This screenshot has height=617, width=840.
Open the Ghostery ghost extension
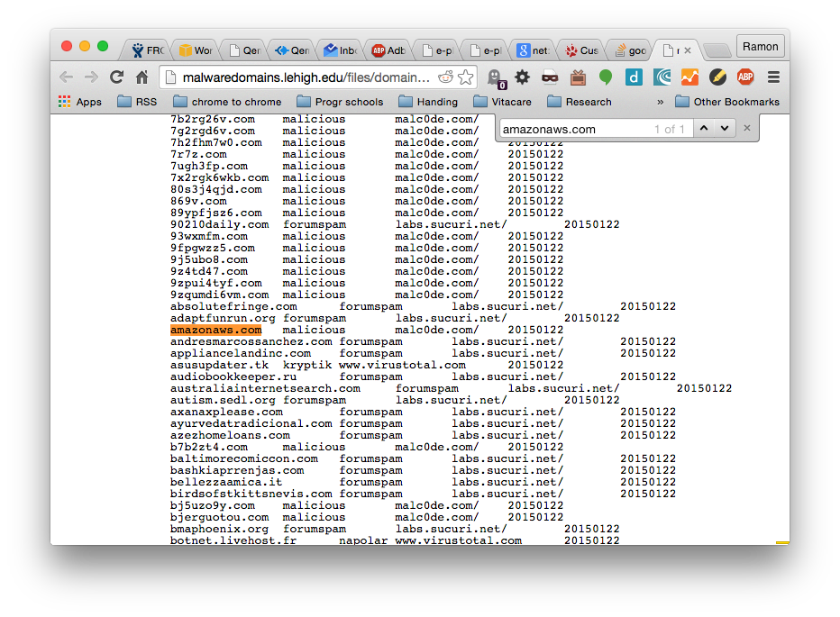(x=496, y=78)
